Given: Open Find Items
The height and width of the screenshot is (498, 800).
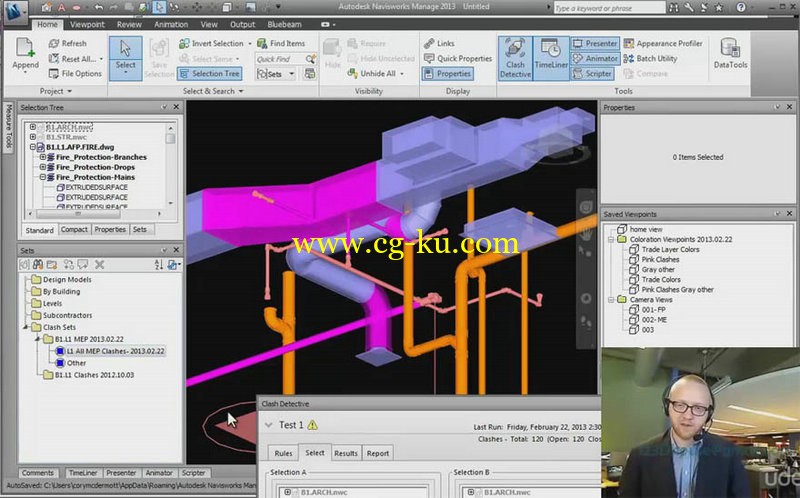Looking at the screenshot, I should pos(281,43).
